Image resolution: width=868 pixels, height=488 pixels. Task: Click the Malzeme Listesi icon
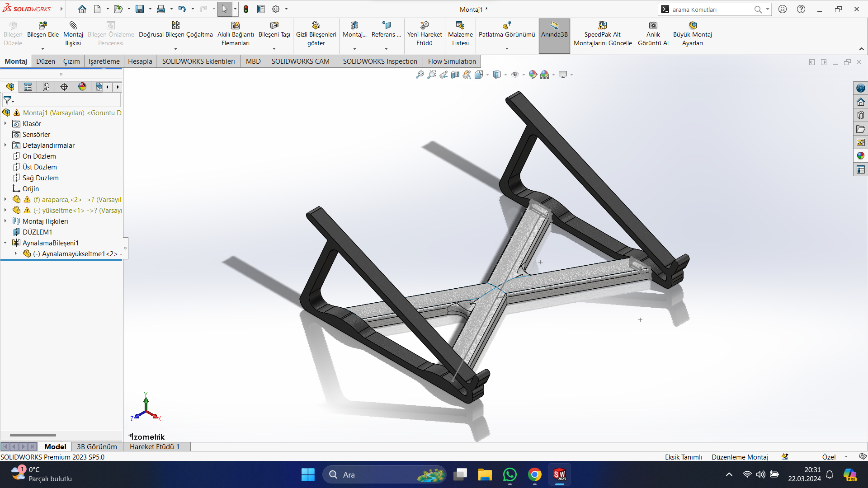460,26
